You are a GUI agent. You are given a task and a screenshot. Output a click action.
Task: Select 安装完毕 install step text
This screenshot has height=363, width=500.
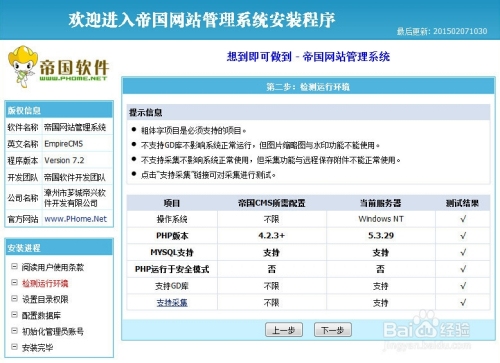click(x=37, y=348)
